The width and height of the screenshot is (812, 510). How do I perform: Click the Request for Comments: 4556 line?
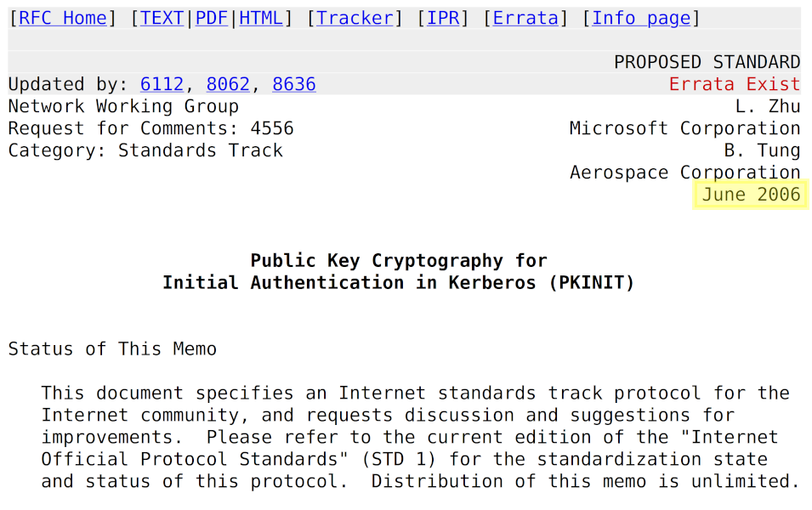[150, 128]
